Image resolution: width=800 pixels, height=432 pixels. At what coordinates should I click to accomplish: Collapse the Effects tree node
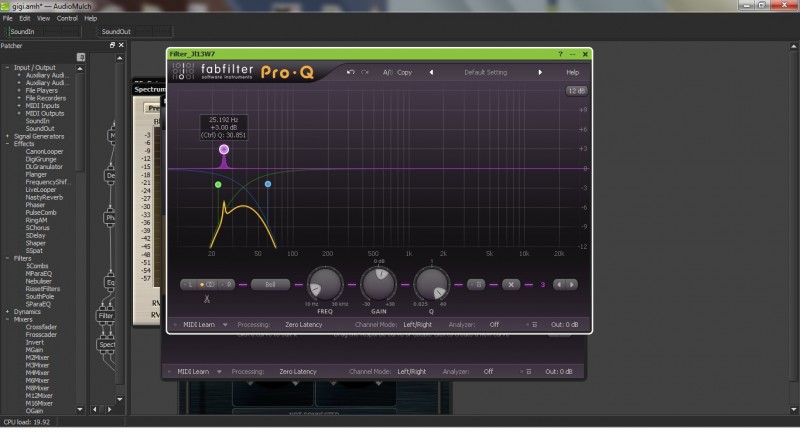tap(7, 144)
